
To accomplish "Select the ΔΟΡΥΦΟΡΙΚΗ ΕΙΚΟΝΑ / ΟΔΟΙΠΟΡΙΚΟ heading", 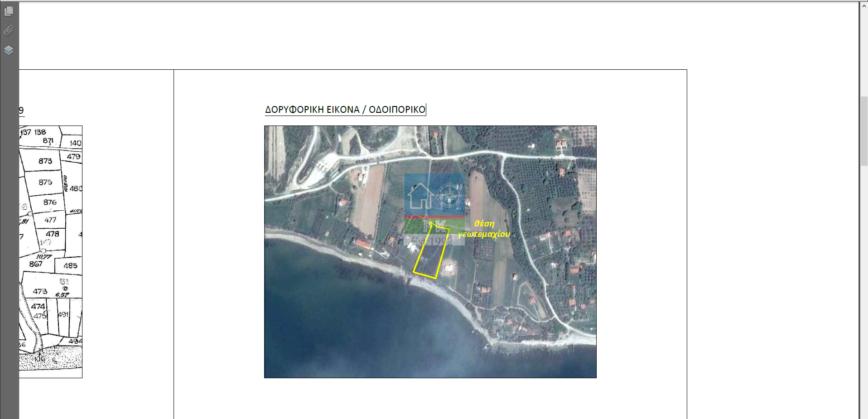I will click(345, 109).
